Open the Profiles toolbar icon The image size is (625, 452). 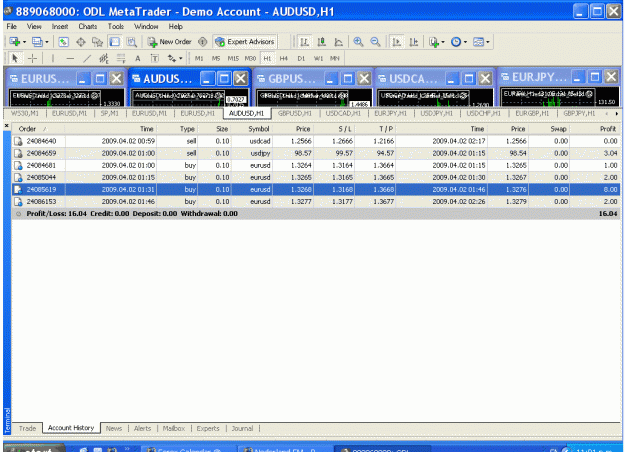pyautogui.click(x=40, y=42)
